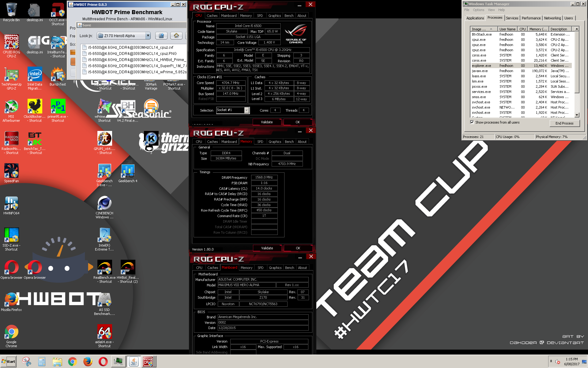Show hidden system tray icons arrow
Screen dimensions: 588x368
coord(551,361)
